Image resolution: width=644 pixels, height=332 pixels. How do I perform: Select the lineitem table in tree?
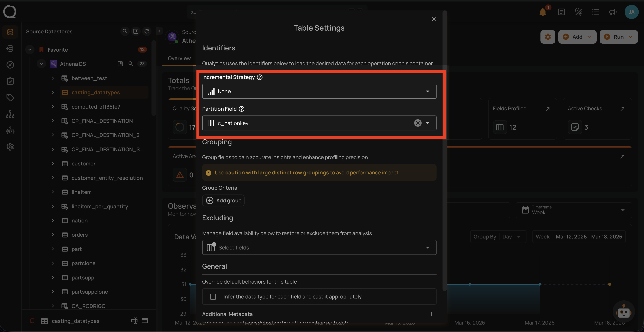point(82,192)
